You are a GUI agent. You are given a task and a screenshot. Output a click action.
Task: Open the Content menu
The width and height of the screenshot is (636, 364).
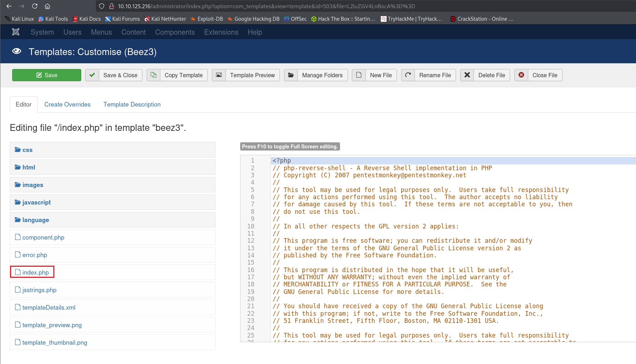[133, 32]
